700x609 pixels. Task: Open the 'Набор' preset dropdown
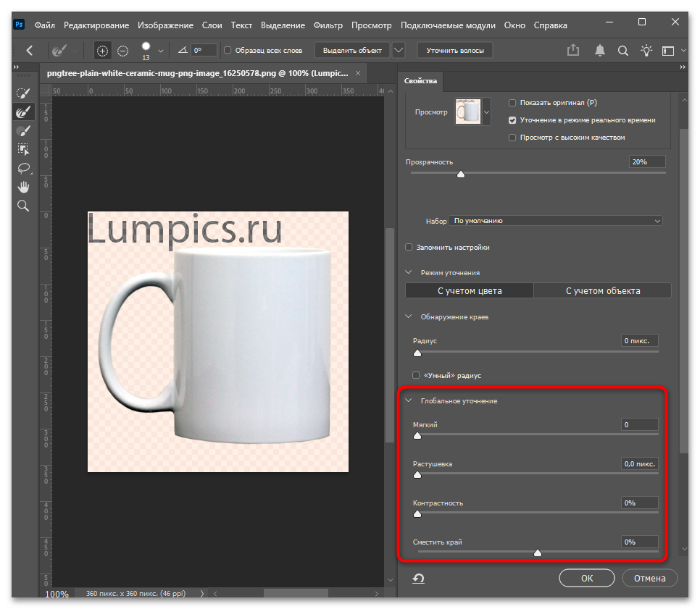[556, 221]
